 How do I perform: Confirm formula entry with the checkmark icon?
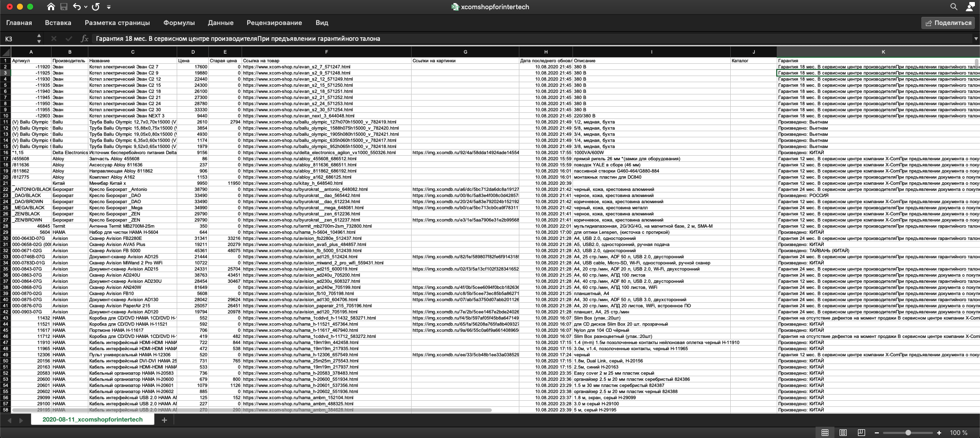click(68, 39)
